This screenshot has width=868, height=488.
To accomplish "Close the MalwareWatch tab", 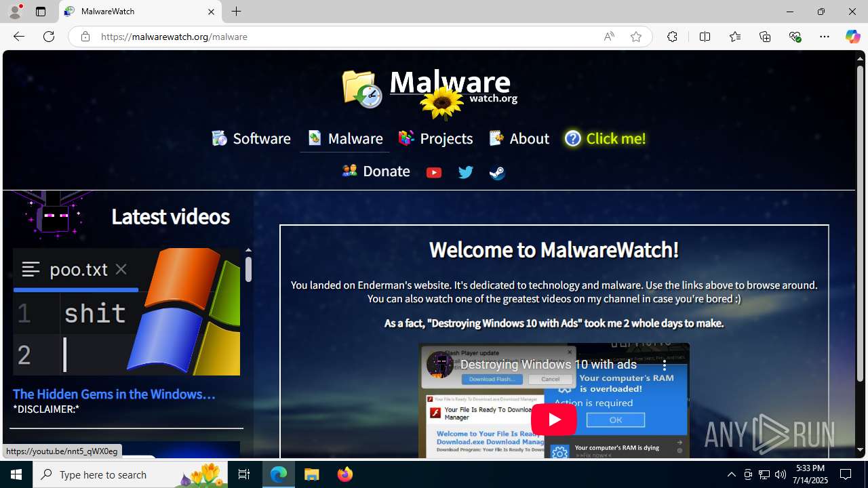I will (x=211, y=12).
